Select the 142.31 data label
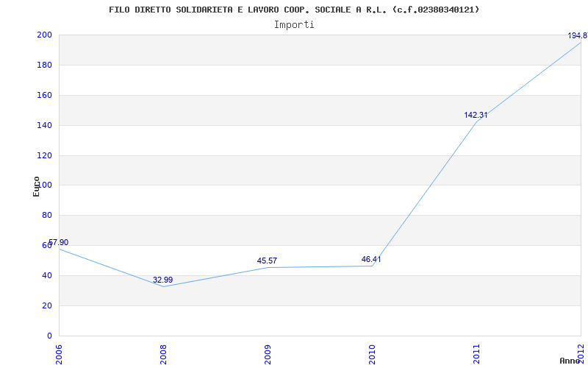 point(476,116)
